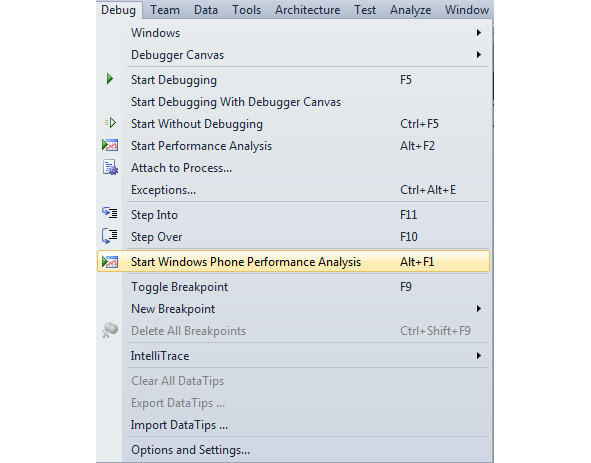Expand the New Breakpoint submenu arrow
This screenshot has width=591, height=463.
point(479,309)
